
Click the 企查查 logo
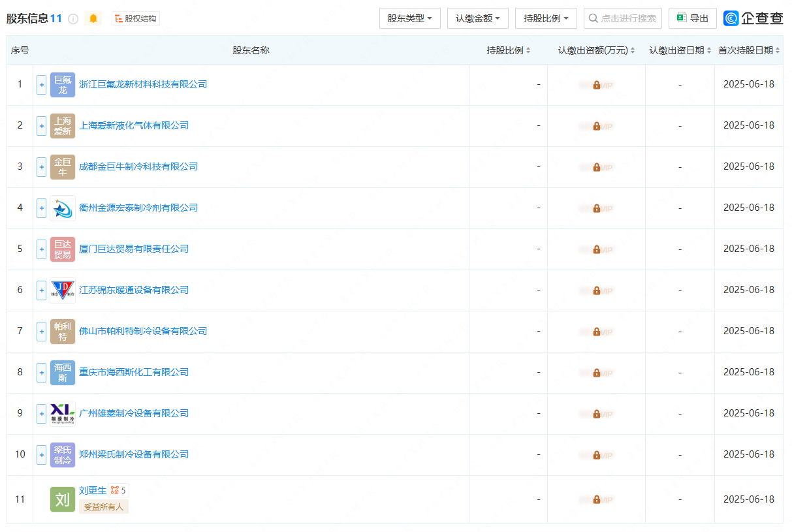pos(753,18)
